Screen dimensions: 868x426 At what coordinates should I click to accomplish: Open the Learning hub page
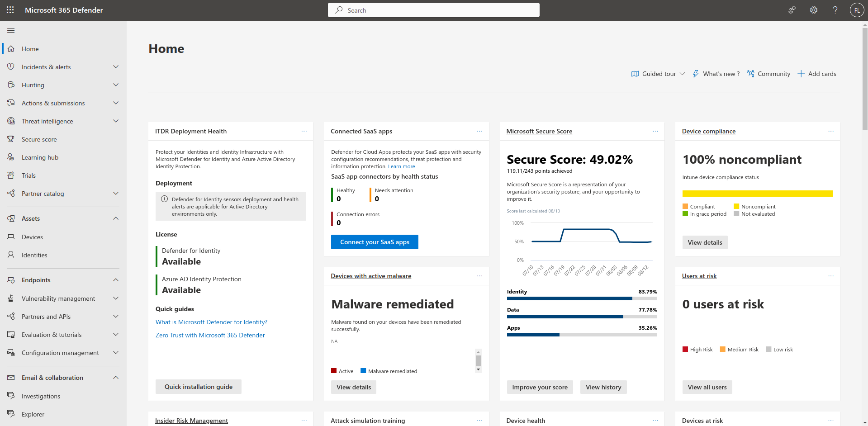(40, 157)
